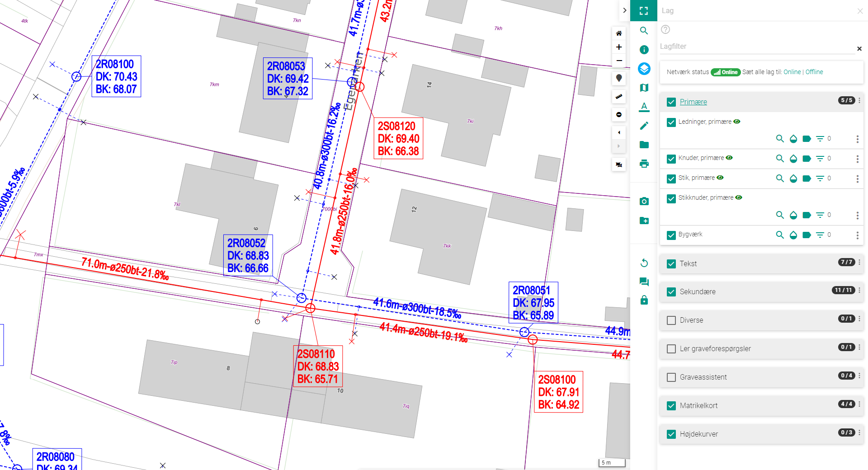Open the text annotation tool
868x470 pixels.
(x=644, y=108)
